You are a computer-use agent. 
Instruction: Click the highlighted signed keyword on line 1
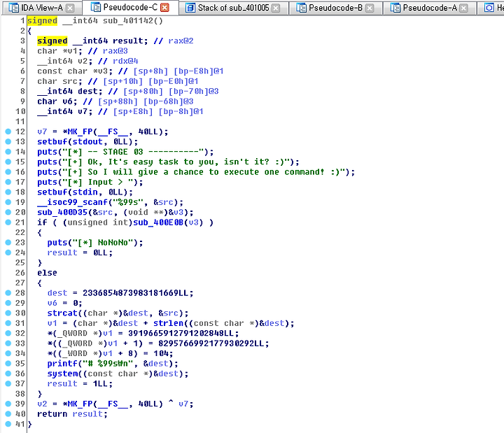[42, 21]
